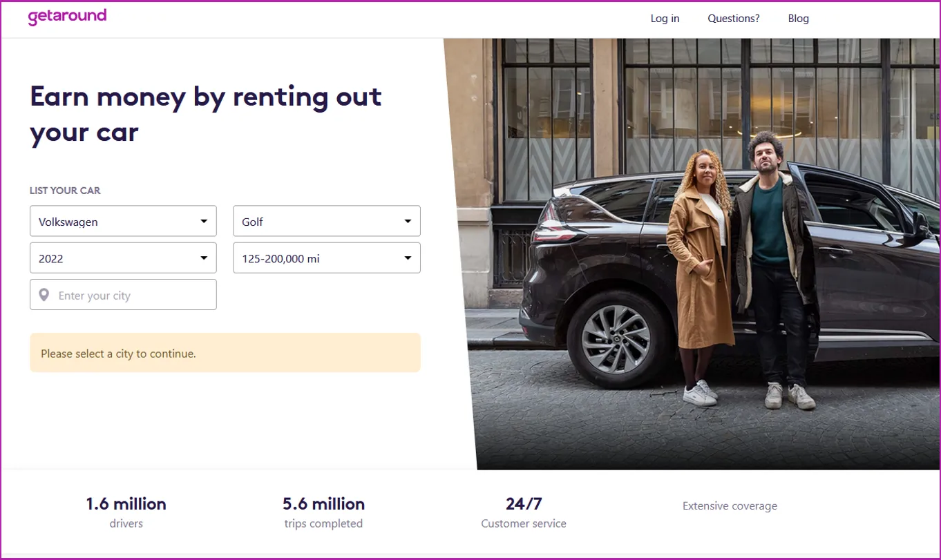Click the LIST YOUR CAR label
Viewport: 941px width, 560px height.
click(x=65, y=191)
